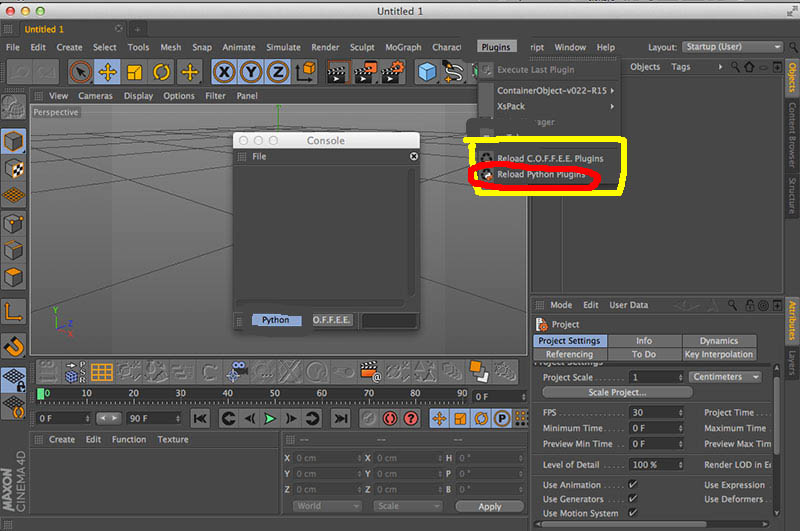
Task: Toggle the X axis lock
Action: tap(224, 72)
